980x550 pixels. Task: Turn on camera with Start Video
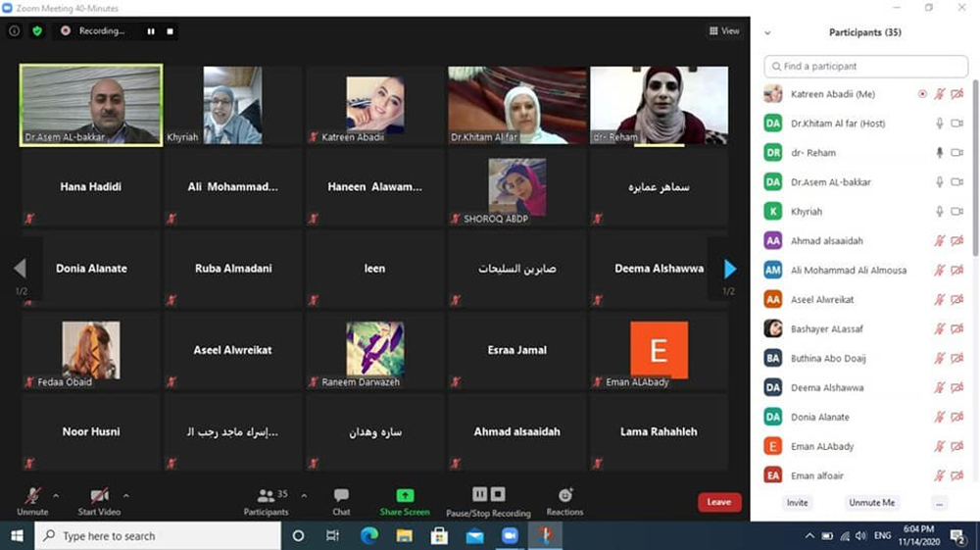[x=99, y=500]
